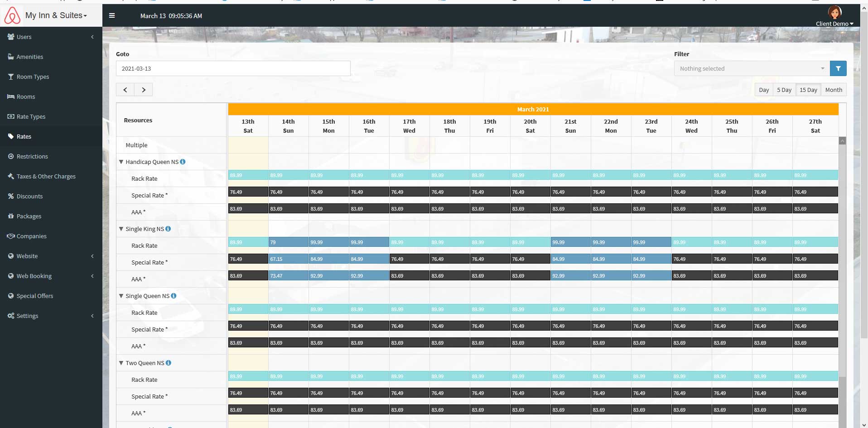Click info icon beside Two Queen NS
868x428 pixels.
point(169,363)
